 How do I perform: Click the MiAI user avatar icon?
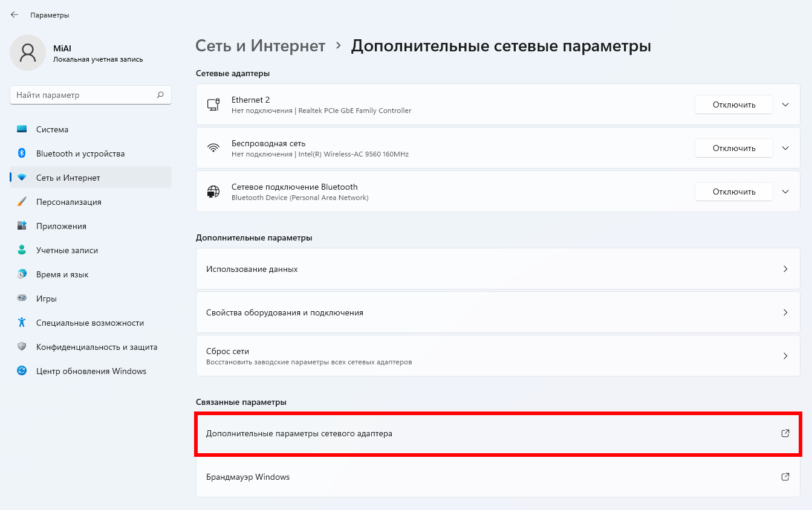click(28, 53)
